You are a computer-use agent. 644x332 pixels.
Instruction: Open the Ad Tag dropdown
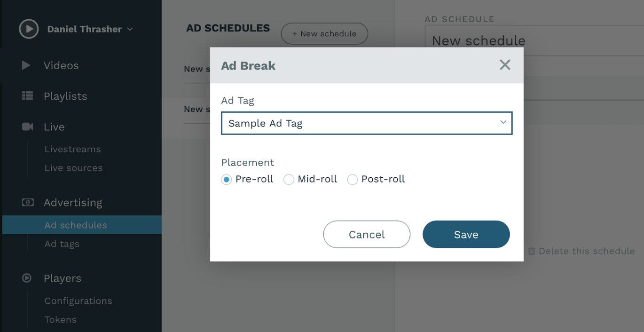[367, 123]
